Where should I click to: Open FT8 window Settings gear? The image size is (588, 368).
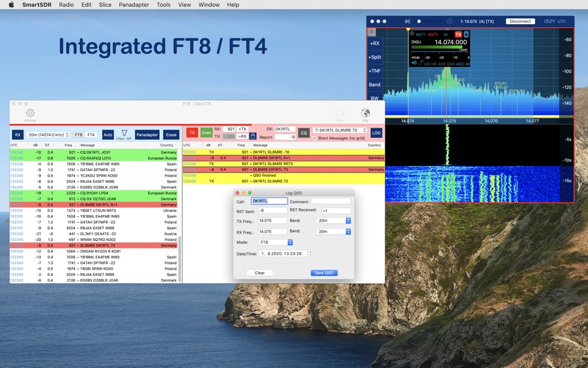tap(30, 113)
